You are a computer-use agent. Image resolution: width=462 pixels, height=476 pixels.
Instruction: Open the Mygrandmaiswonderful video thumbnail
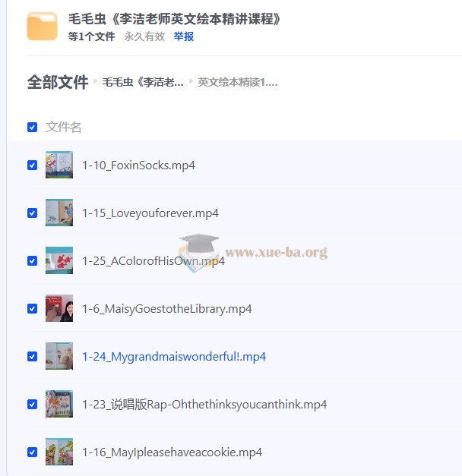[x=59, y=356]
